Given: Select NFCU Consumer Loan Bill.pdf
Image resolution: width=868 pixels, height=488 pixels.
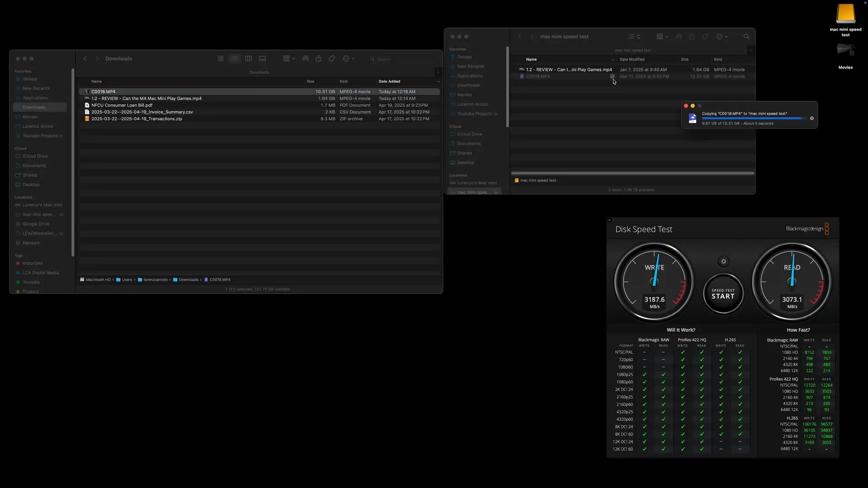Looking at the screenshot, I should pos(259,105).
